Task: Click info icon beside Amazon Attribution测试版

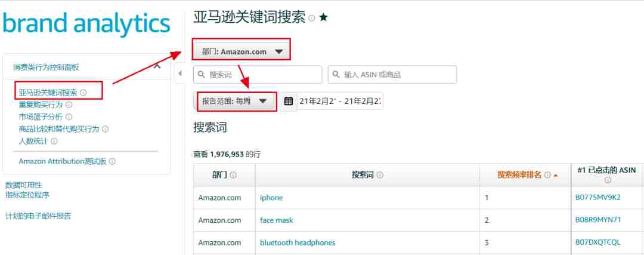Action: point(112,162)
